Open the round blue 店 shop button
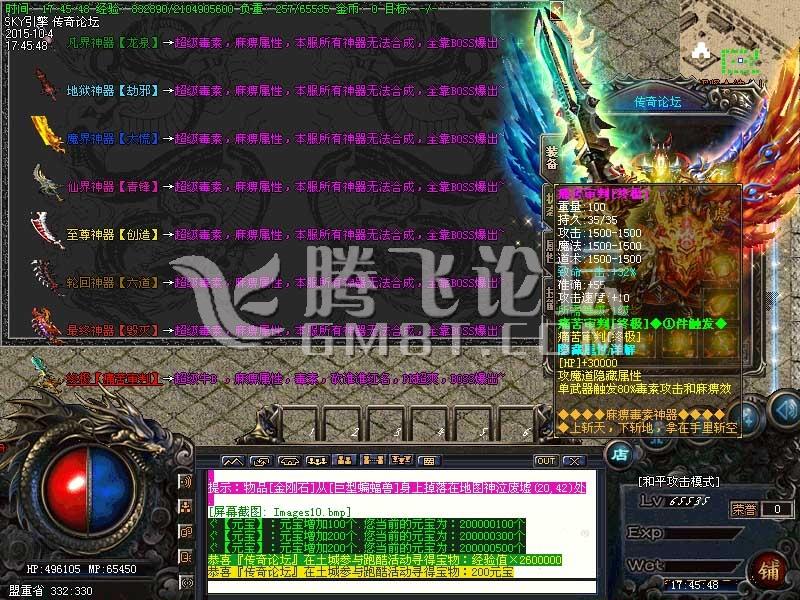This screenshot has width=800, height=600. pos(620,454)
